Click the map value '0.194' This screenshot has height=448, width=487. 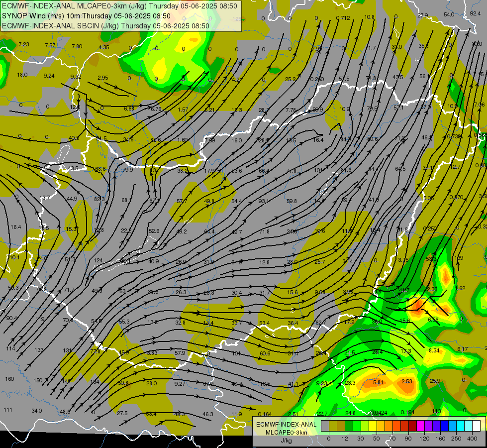pos(407,412)
